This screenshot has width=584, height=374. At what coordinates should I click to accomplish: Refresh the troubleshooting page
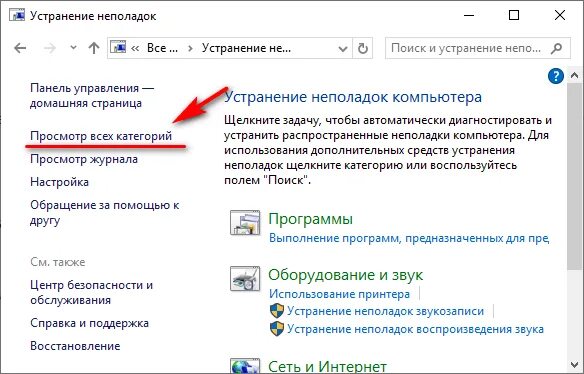pos(363,48)
